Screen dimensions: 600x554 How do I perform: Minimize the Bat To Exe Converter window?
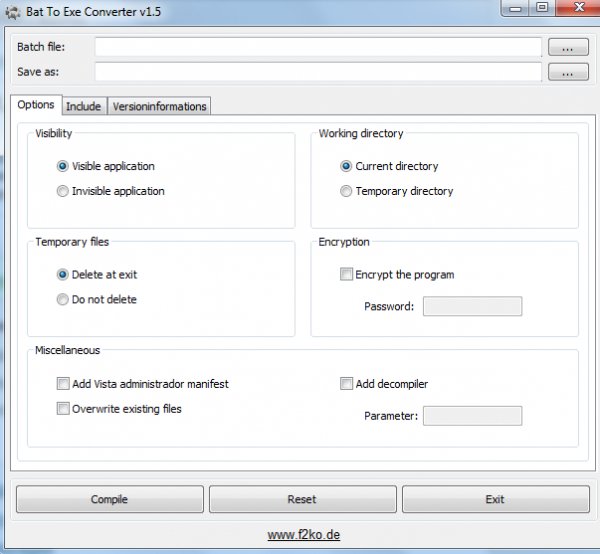click(515, 8)
